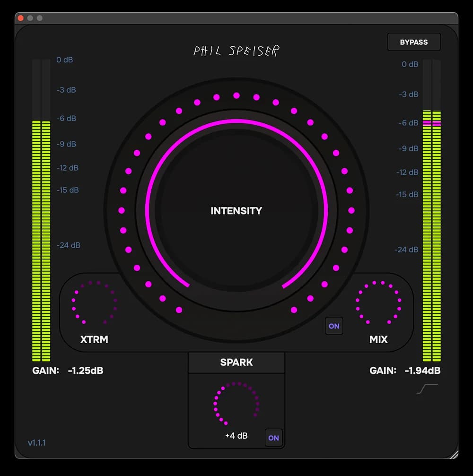Image resolution: width=473 pixels, height=476 pixels.
Task: Click the soft-clip curve icon
Action: (427, 389)
